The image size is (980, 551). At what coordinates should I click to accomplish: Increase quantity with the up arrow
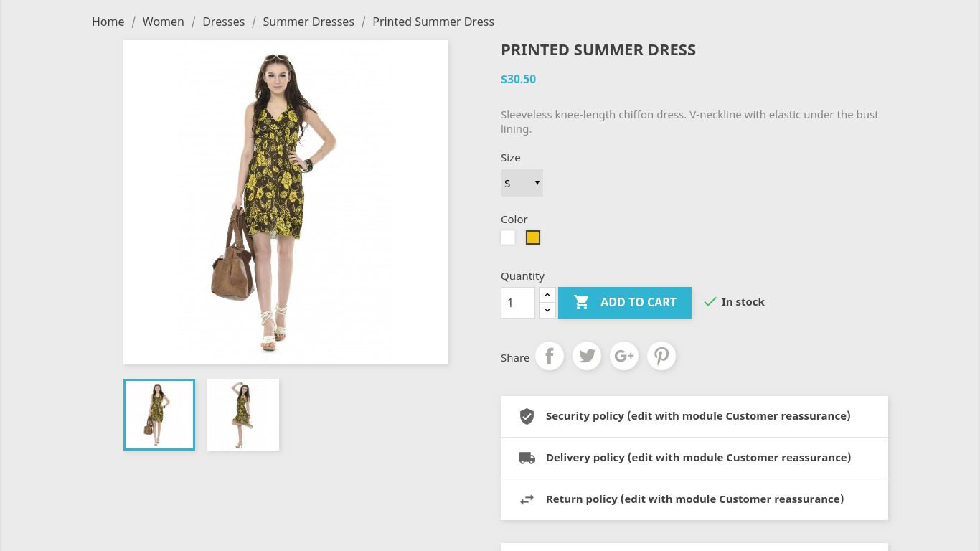[x=547, y=295]
